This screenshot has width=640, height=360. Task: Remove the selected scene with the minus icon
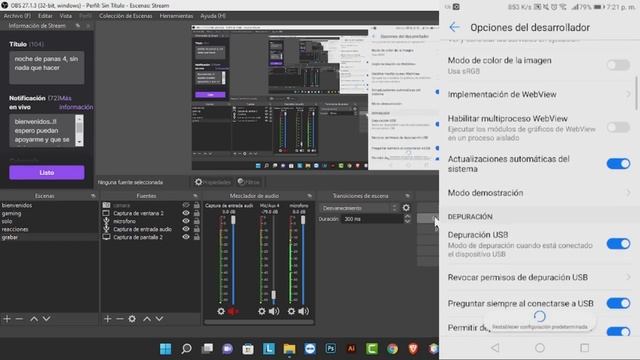[x=19, y=319]
